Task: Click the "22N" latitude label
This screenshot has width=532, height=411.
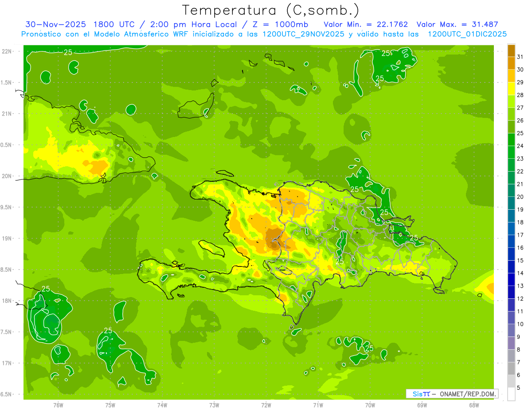Action: coord(6,51)
